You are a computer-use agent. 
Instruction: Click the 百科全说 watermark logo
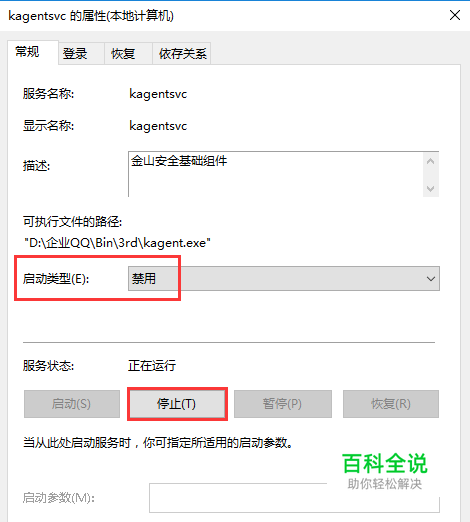click(x=385, y=471)
